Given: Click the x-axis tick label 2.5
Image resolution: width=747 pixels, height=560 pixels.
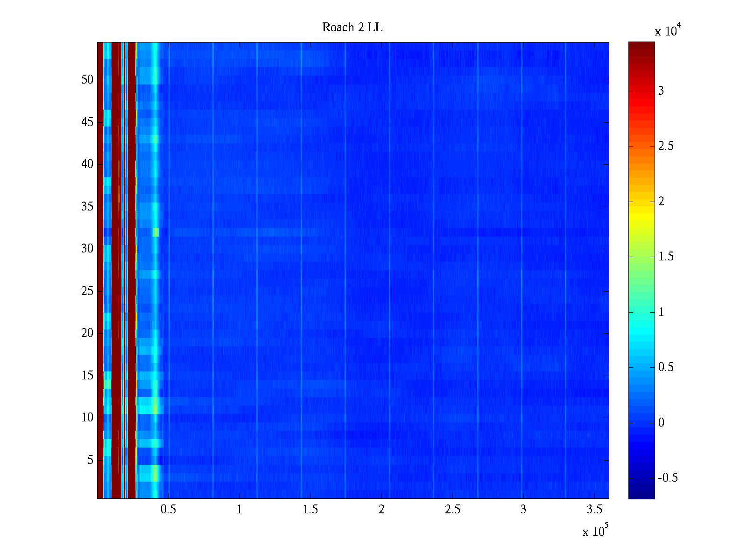Looking at the screenshot, I should click(x=452, y=510).
